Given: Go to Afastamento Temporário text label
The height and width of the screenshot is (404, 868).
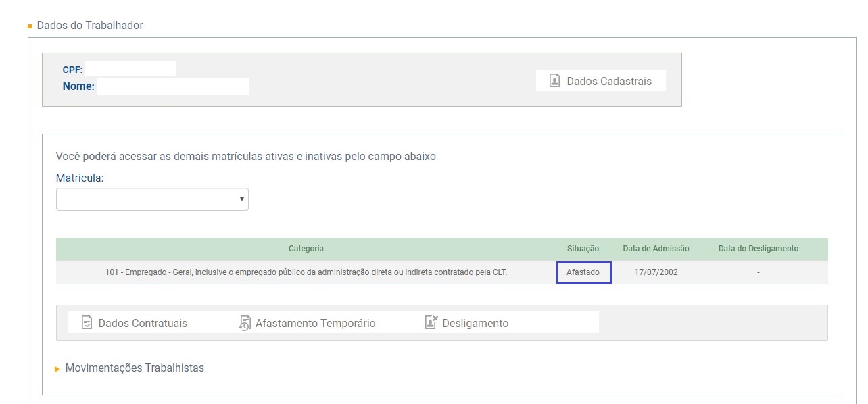Looking at the screenshot, I should (x=315, y=324).
